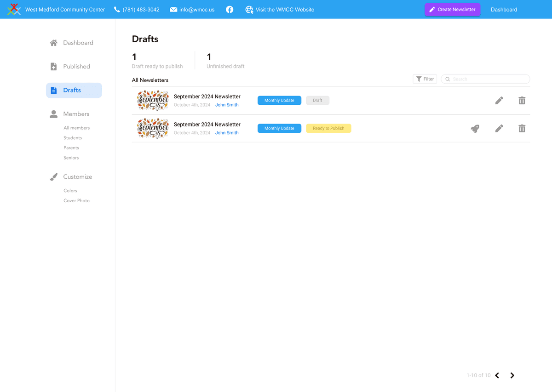Edit the Ready to Publish newsletter
Image resolution: width=552 pixels, height=392 pixels.
click(x=499, y=129)
